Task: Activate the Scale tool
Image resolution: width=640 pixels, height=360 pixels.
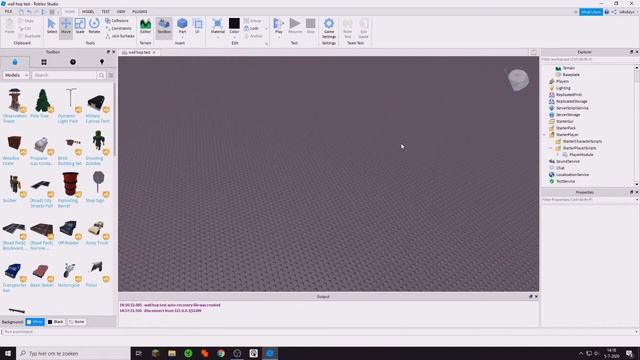Action: click(80, 26)
